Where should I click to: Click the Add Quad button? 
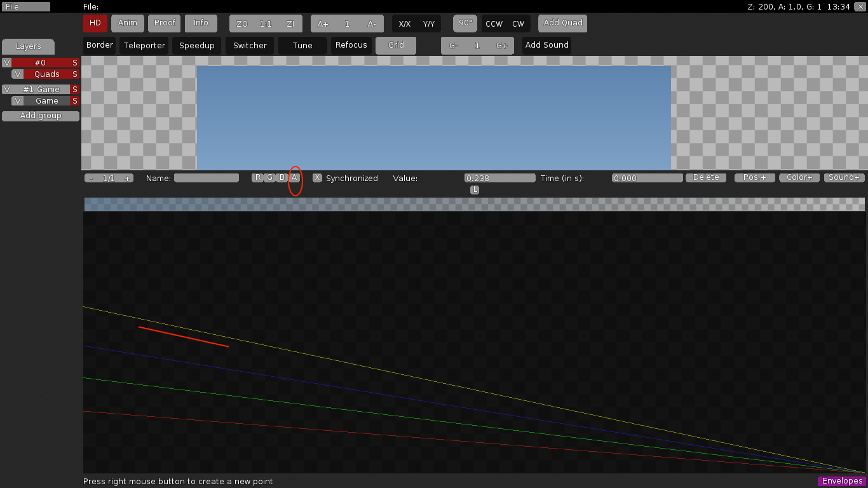pyautogui.click(x=562, y=23)
